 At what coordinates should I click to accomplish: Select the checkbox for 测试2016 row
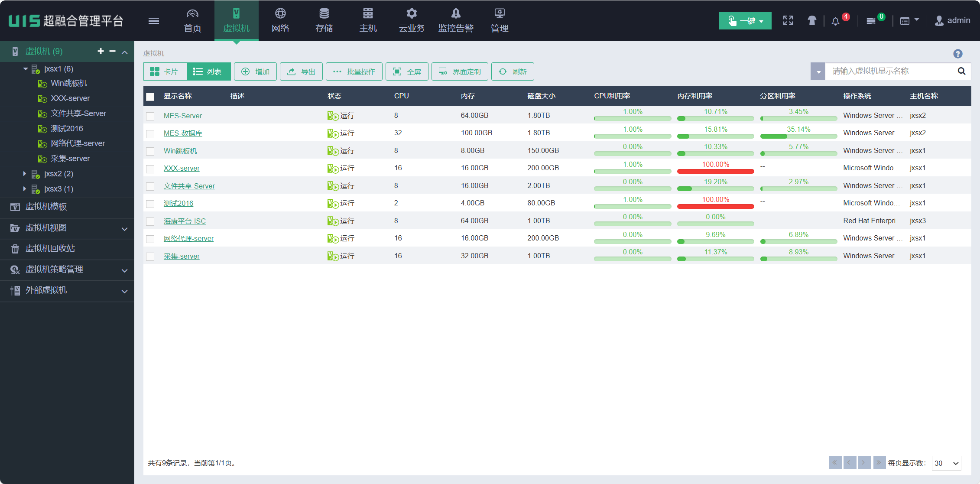pyautogui.click(x=150, y=204)
